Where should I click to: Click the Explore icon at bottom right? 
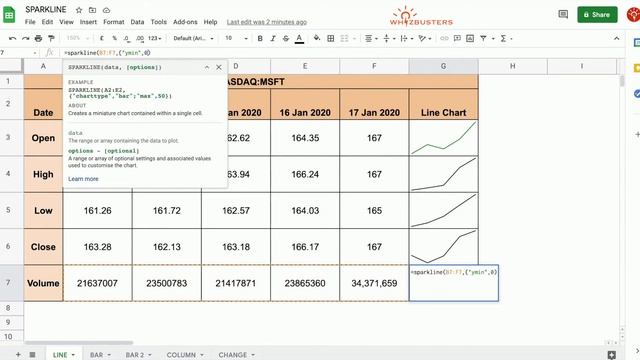point(611,355)
